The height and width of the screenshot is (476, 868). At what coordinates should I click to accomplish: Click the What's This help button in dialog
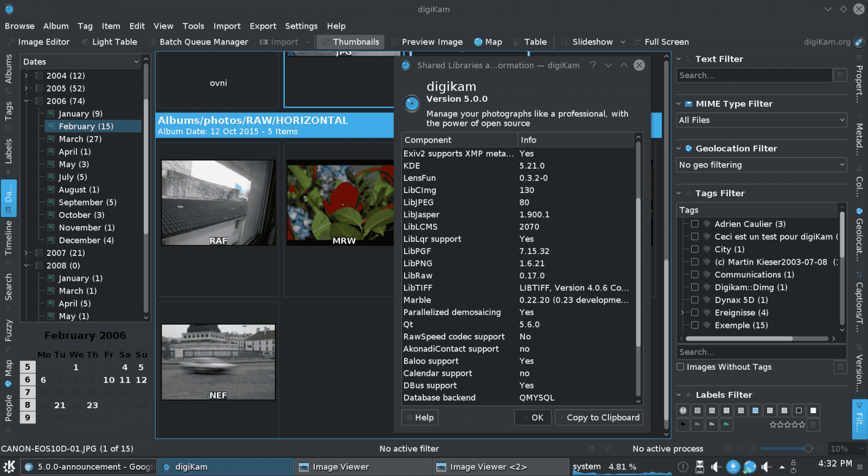coord(593,65)
